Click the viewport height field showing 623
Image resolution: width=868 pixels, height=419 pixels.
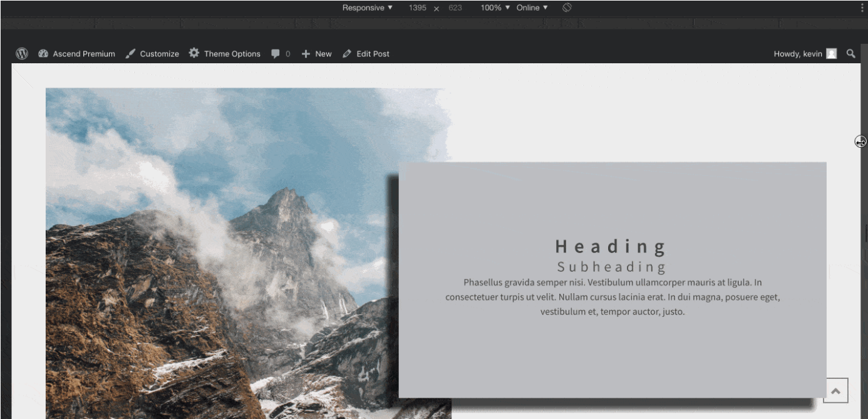(455, 8)
